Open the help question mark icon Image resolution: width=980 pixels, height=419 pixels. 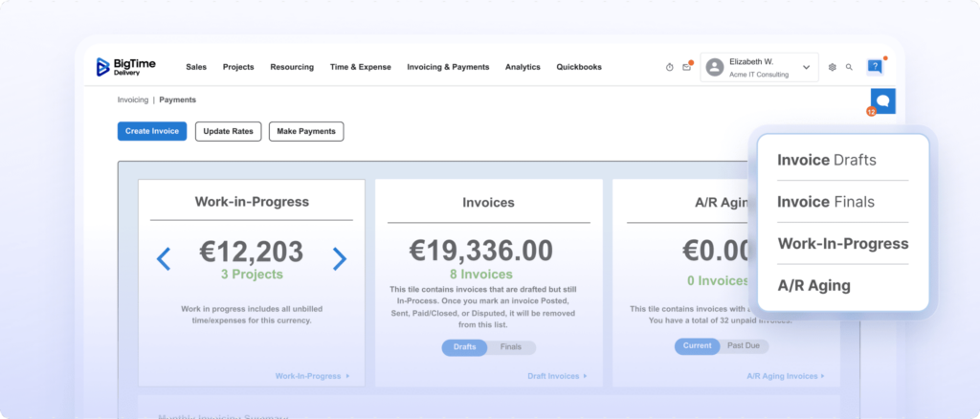pos(875,66)
